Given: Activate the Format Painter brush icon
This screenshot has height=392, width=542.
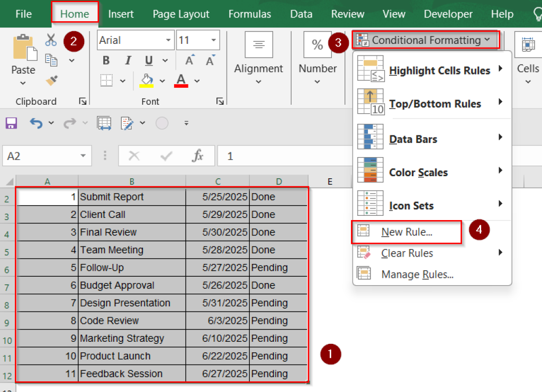Looking at the screenshot, I should click(52, 80).
